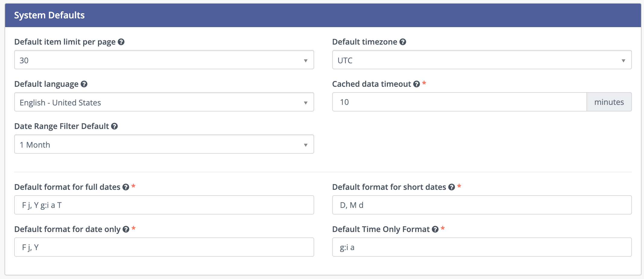Click help icon for full dates format
The image size is (644, 279).
point(126,187)
